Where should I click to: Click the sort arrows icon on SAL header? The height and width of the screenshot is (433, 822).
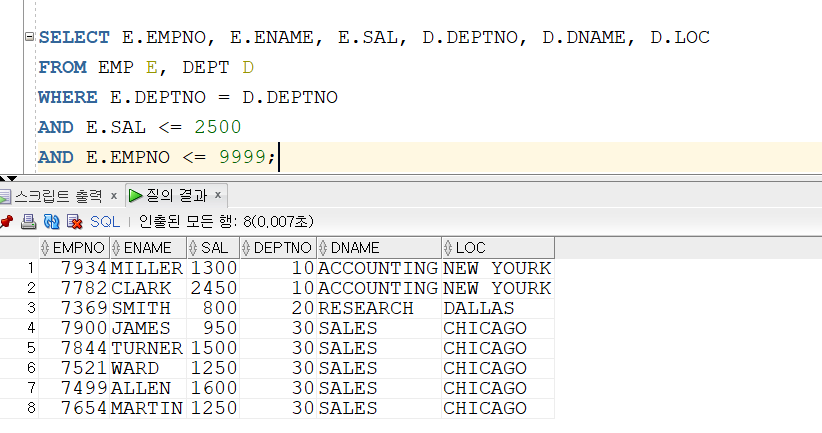point(193,247)
